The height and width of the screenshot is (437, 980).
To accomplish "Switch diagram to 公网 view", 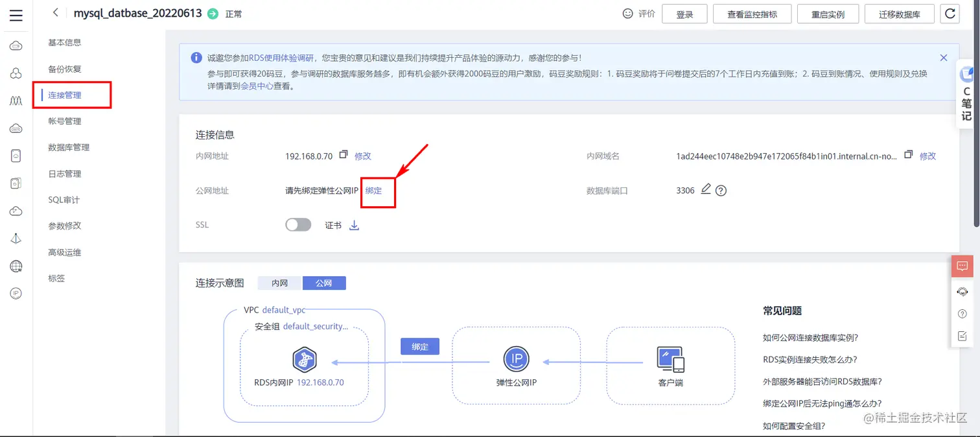I will (324, 283).
